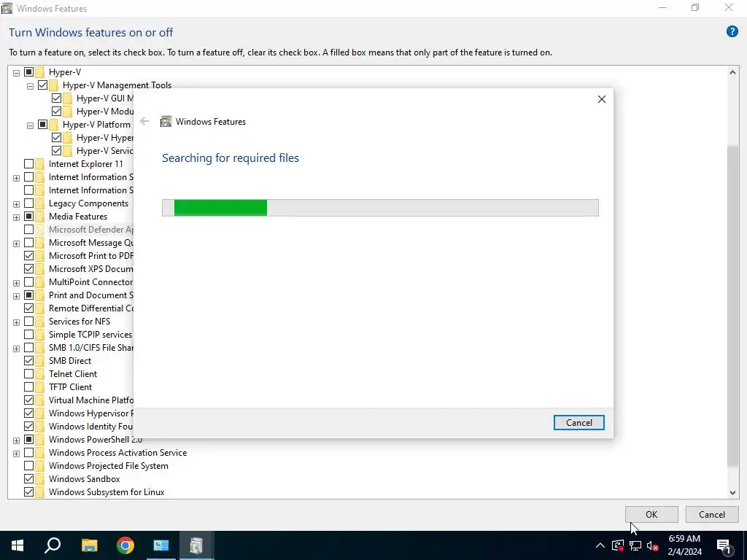This screenshot has height=560, width=747.
Task: Open the Control Panel taskbar icon
Action: 161,545
